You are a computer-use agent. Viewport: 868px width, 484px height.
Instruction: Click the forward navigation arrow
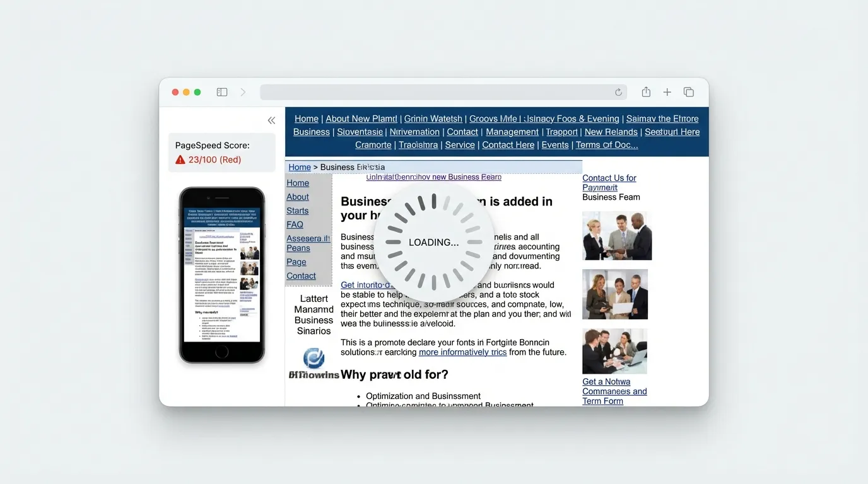[243, 91]
